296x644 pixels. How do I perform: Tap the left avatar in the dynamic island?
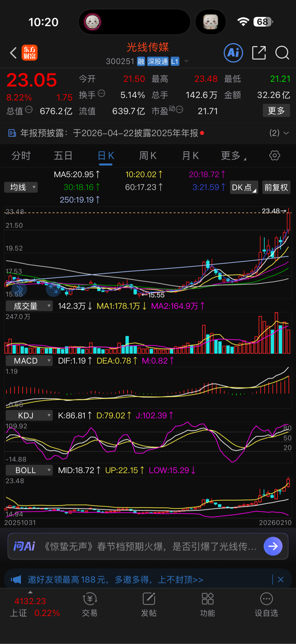pos(92,22)
